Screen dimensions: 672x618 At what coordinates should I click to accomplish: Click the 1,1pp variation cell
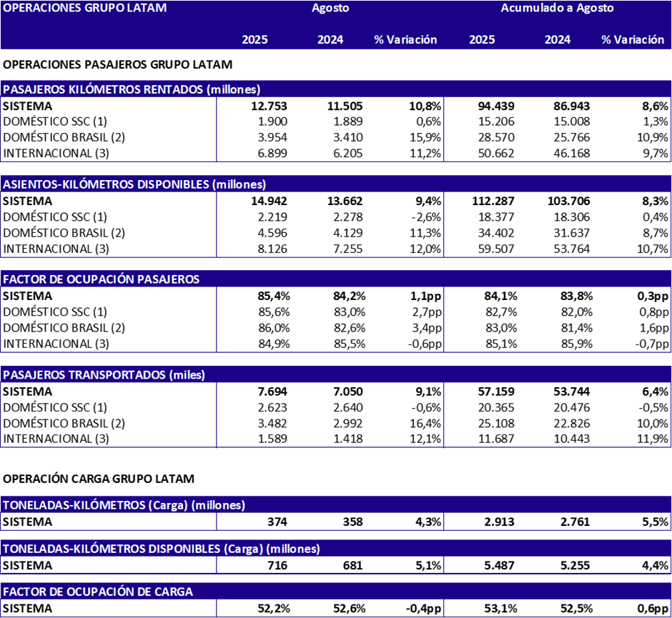[426, 296]
